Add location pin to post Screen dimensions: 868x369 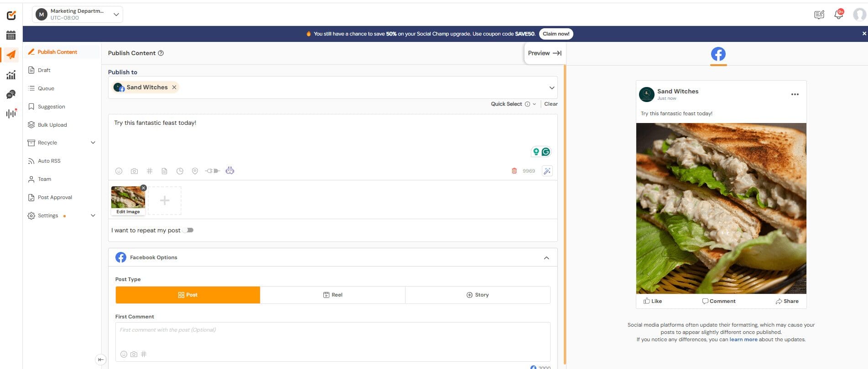(x=195, y=171)
